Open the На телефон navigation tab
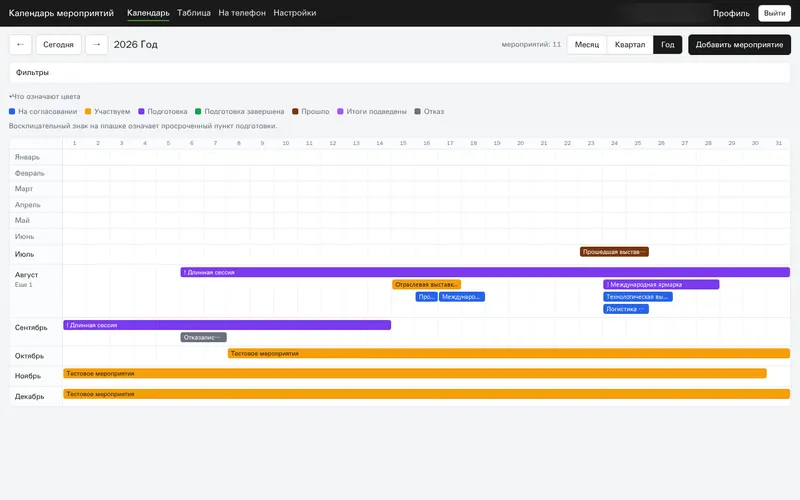The image size is (800, 500). tap(242, 13)
